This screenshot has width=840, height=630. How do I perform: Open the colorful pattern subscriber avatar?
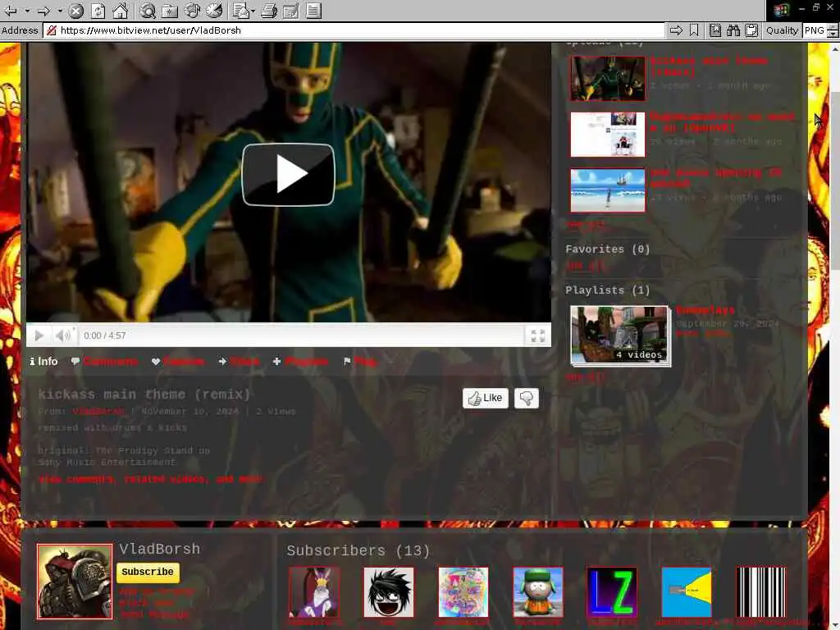463,592
